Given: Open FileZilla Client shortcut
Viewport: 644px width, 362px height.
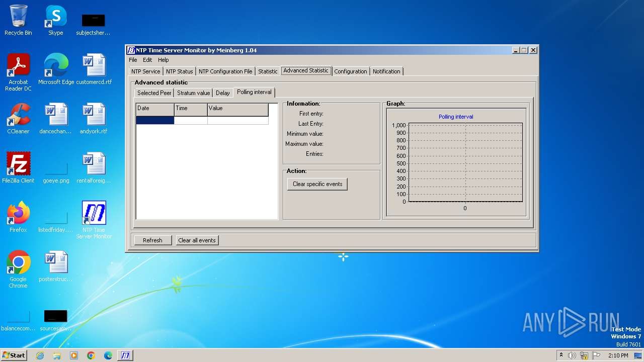Looking at the screenshot, I should pos(18,168).
